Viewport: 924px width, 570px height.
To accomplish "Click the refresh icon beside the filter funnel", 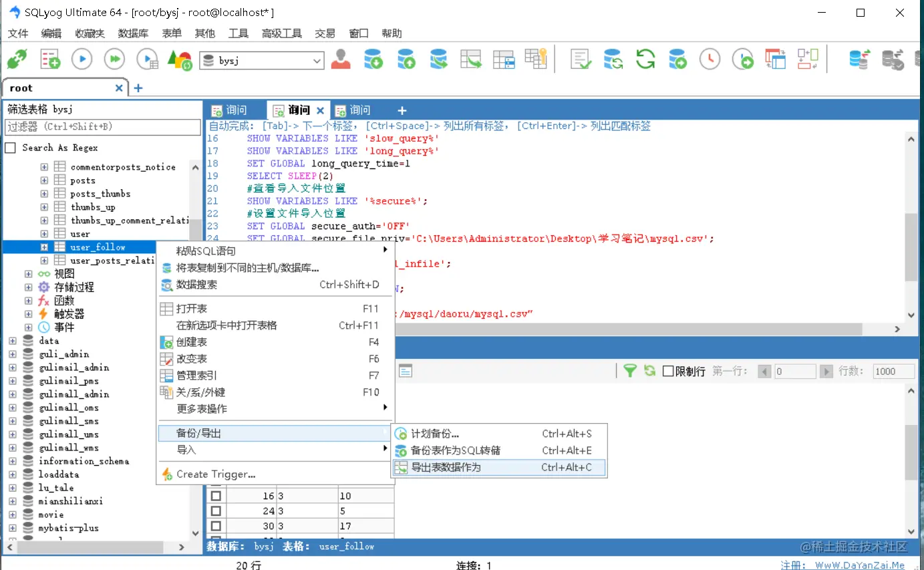I will pos(649,370).
